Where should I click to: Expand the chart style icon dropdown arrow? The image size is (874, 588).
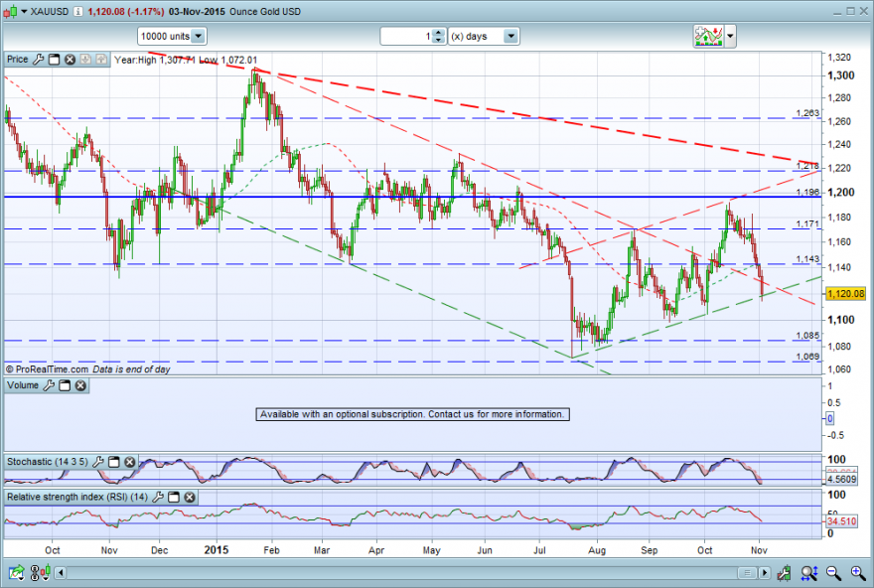(x=730, y=36)
